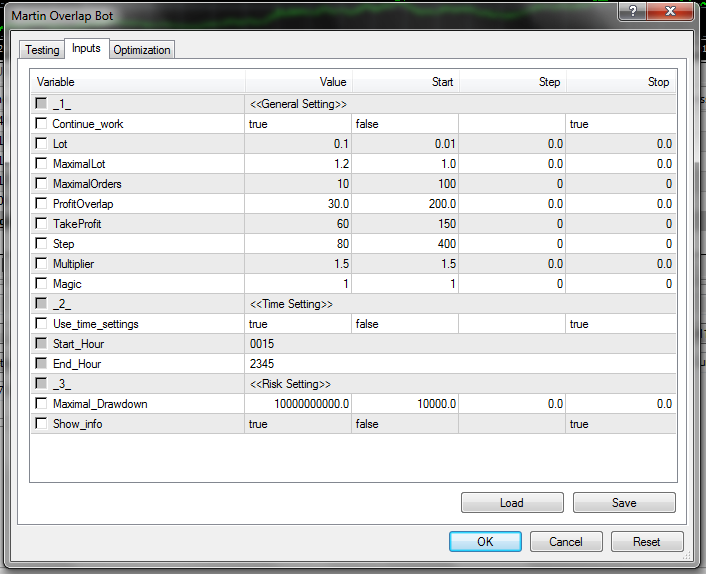Select the Step start value 400
The image size is (706, 574).
[405, 244]
